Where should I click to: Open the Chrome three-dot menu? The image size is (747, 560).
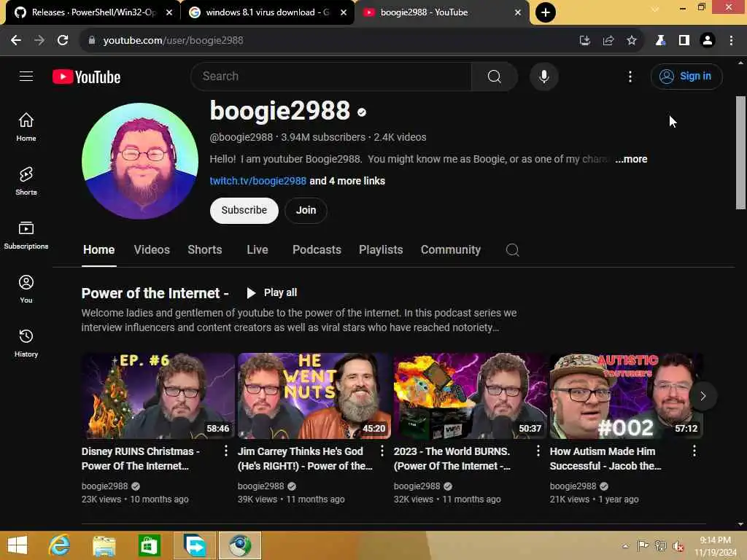click(731, 41)
